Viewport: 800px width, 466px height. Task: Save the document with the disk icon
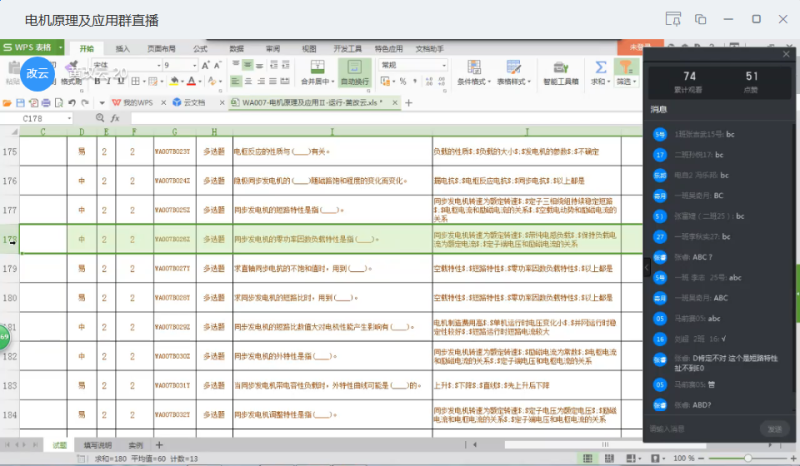point(20,103)
